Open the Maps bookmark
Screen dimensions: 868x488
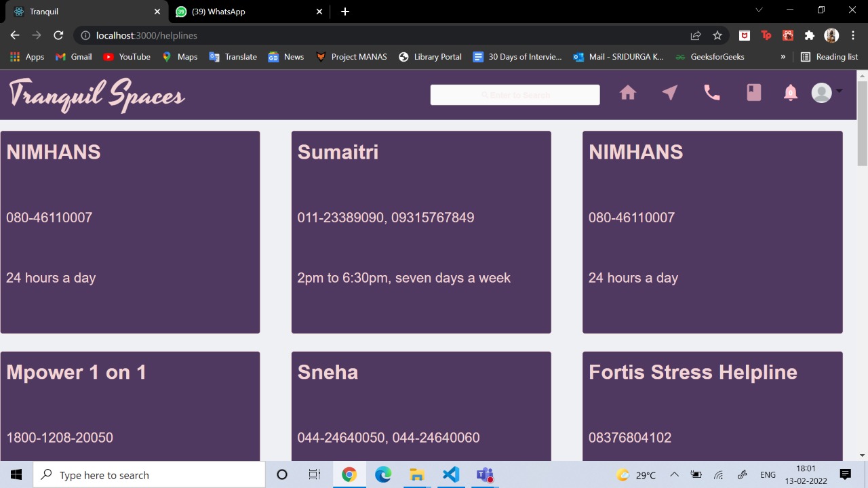(180, 57)
